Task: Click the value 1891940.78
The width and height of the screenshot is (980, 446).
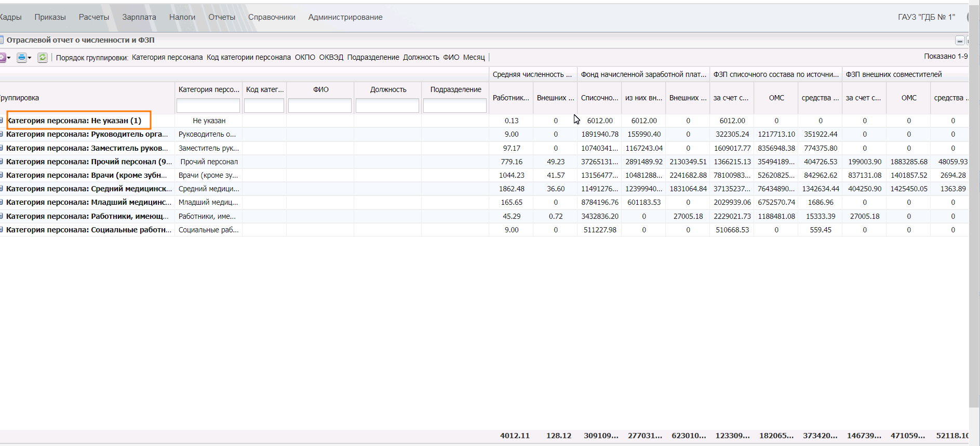Action: 600,134
